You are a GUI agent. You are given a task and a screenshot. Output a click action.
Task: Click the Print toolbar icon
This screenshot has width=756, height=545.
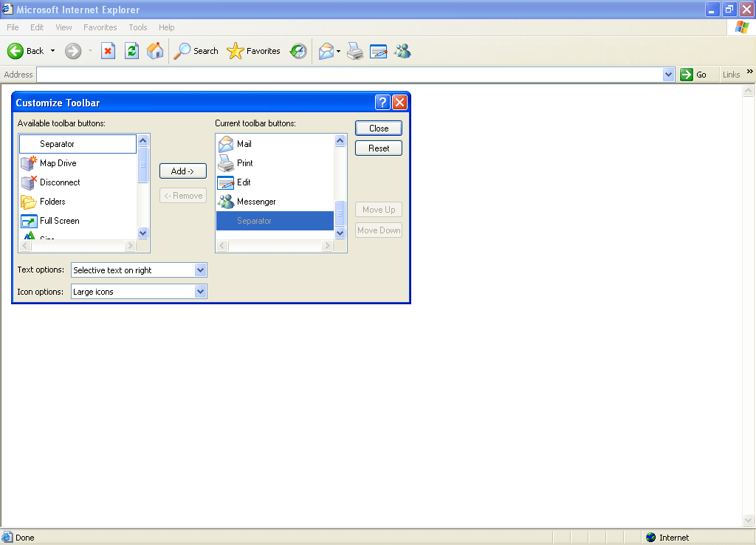coord(355,51)
